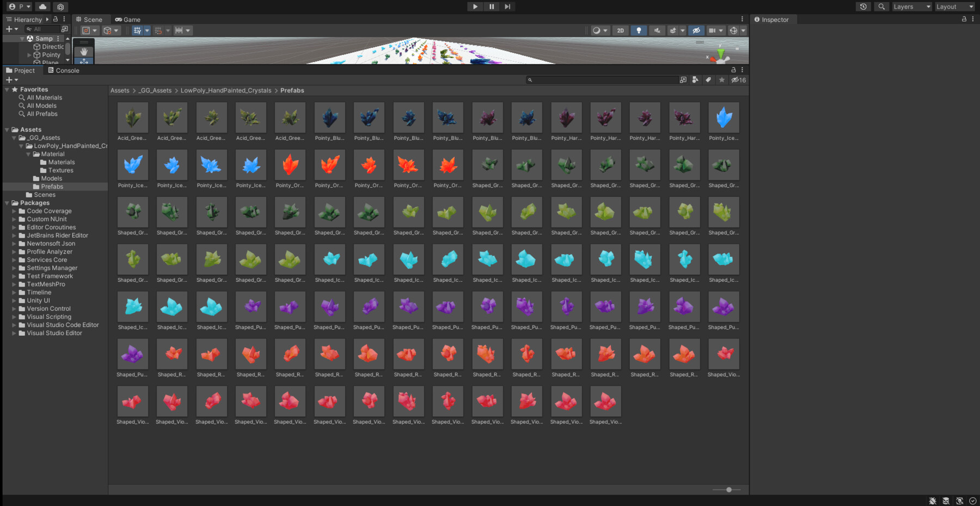Open the Layers dropdown
The width and height of the screenshot is (980, 506).
tap(910, 6)
